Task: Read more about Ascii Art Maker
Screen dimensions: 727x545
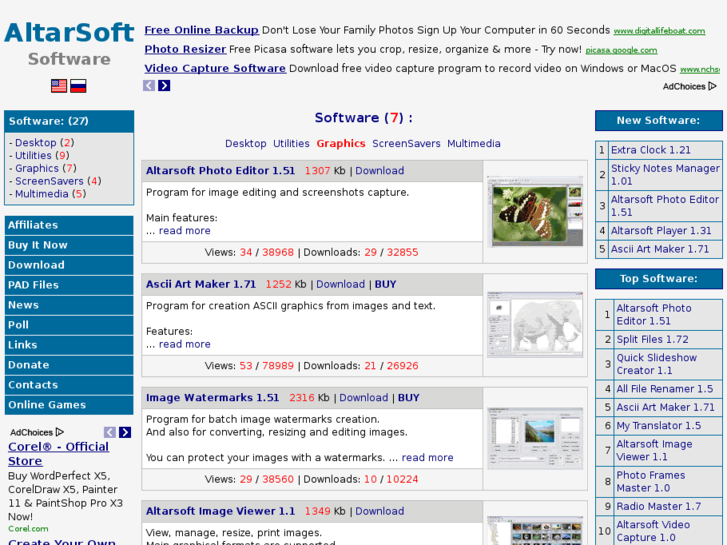Action: coord(185,344)
